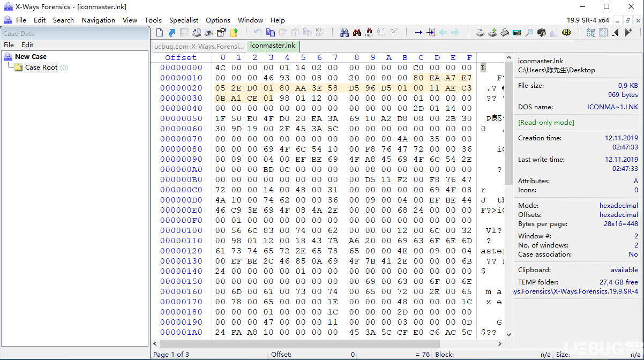Open the Search menu
Screen dimensions: 644x360
click(63, 20)
